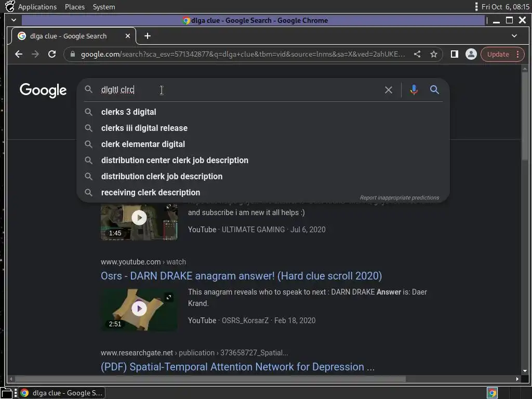532x399 pixels.
Task: Open the window menu chevron in the title bar
Action: coord(14,20)
